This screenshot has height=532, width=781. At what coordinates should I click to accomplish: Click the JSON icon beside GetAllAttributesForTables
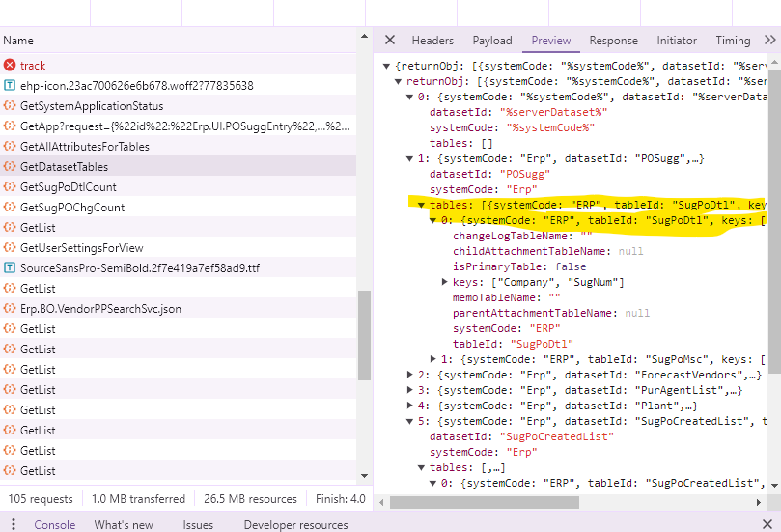pos(10,146)
